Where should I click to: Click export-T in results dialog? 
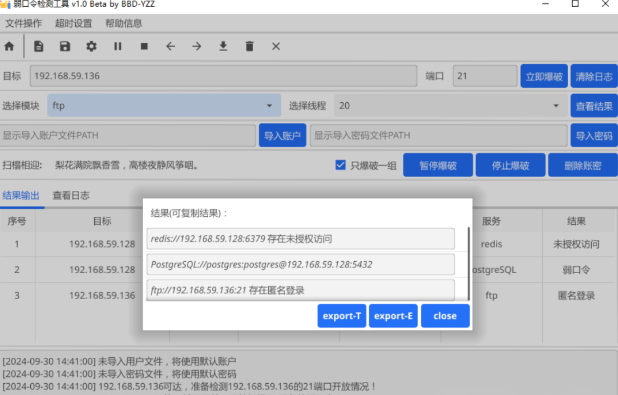(342, 316)
